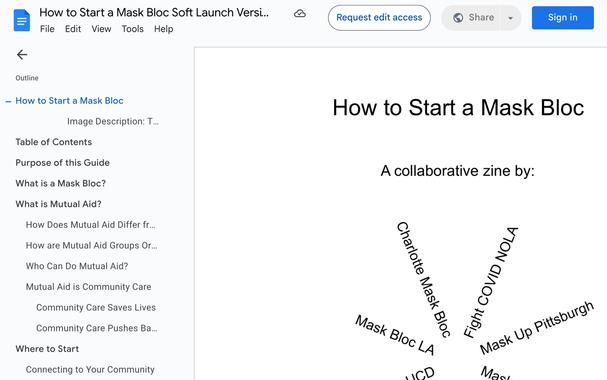Image resolution: width=607 pixels, height=380 pixels.
Task: Click the document title in the header
Action: [x=154, y=12]
